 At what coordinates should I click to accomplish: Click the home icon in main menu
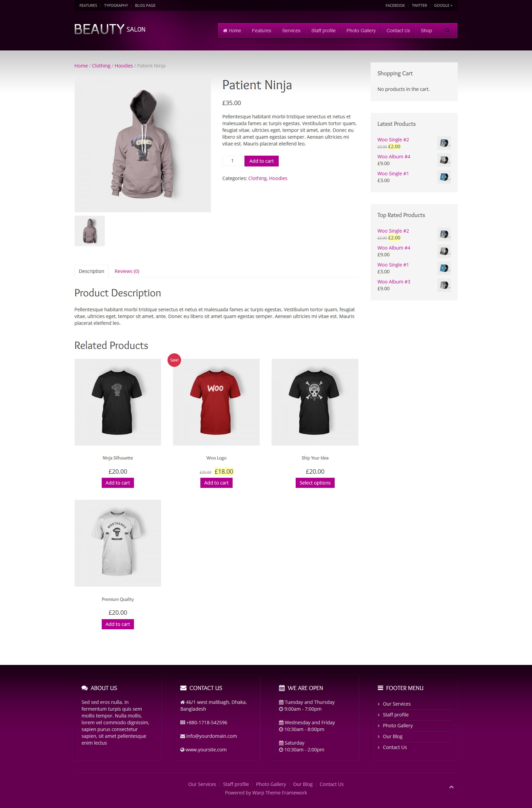225,31
